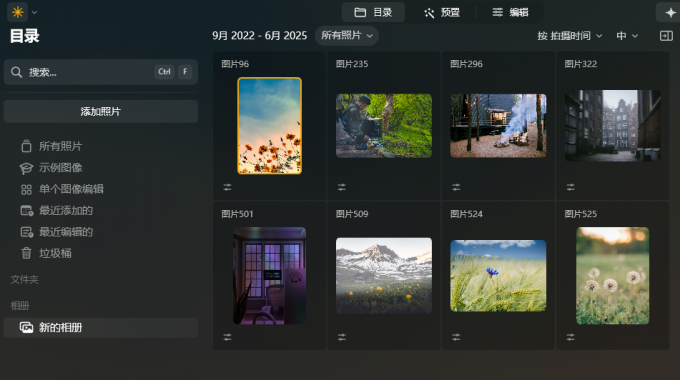
Task: Click the 最近编辑的 icon
Action: point(27,233)
